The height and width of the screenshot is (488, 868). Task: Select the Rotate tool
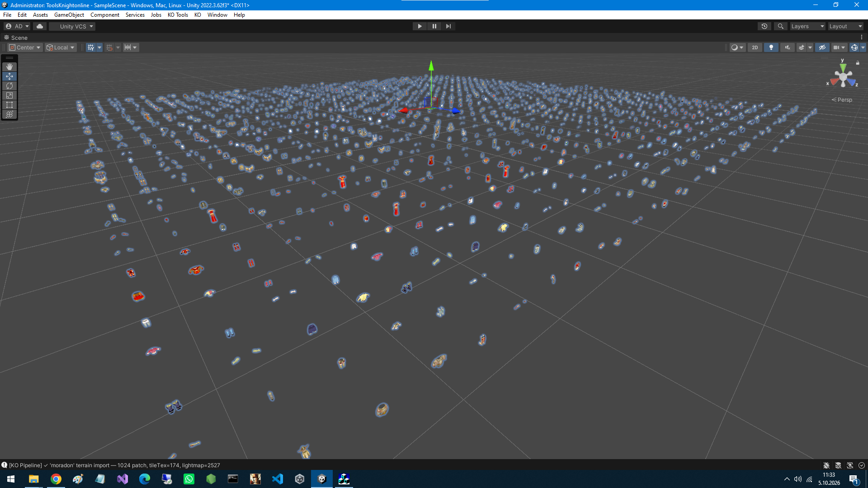(9, 86)
